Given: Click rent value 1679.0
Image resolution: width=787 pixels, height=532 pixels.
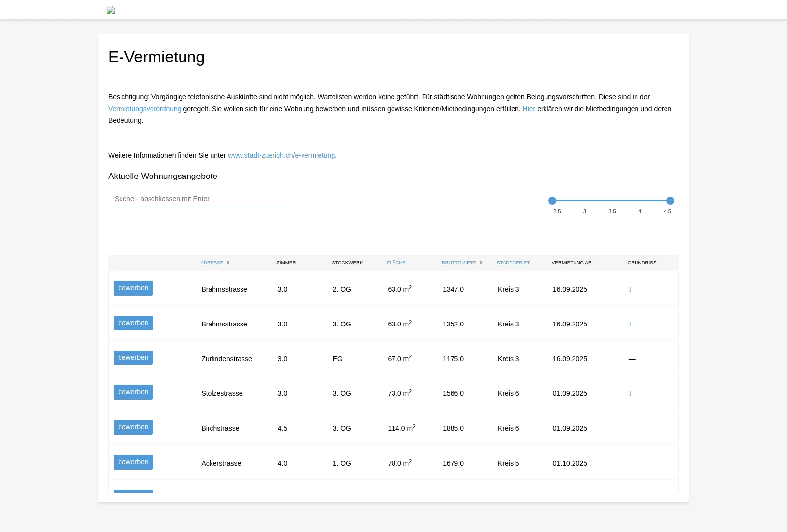Looking at the screenshot, I should click(453, 463).
